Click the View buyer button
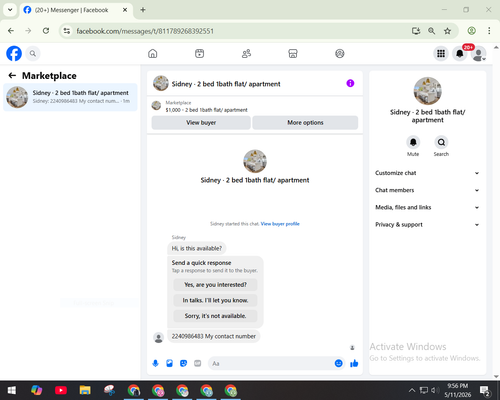Screen dimensions: 500x400 (x=201, y=123)
